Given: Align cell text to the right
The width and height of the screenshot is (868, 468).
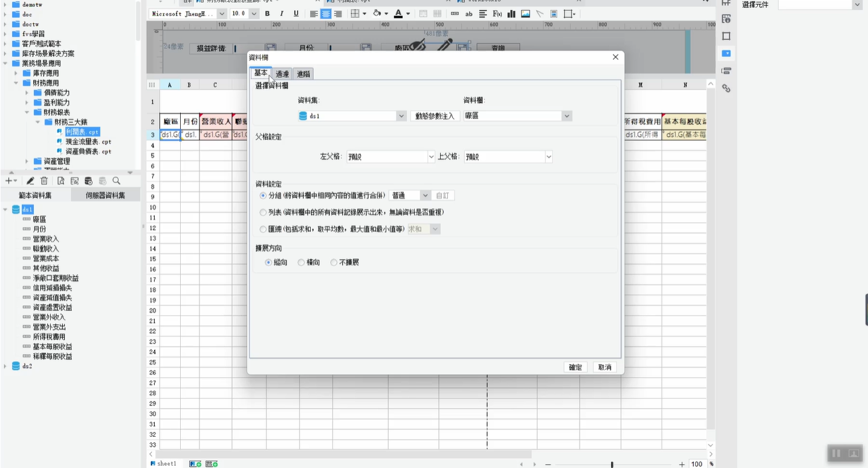Looking at the screenshot, I should [x=338, y=13].
